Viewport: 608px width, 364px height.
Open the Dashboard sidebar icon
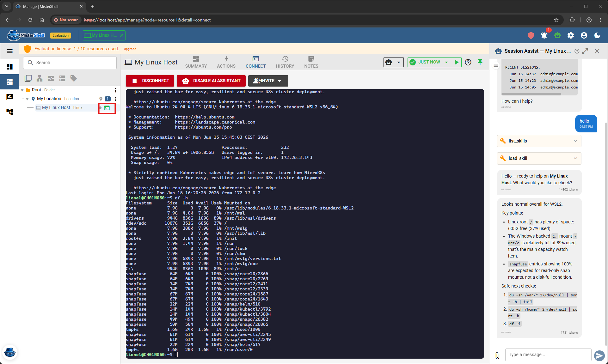[x=10, y=67]
